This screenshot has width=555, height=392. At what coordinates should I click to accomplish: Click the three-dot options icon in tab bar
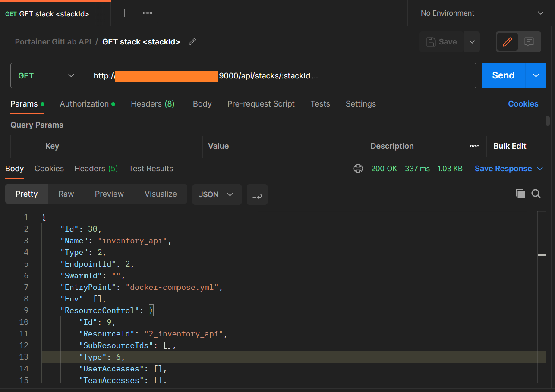(x=147, y=13)
